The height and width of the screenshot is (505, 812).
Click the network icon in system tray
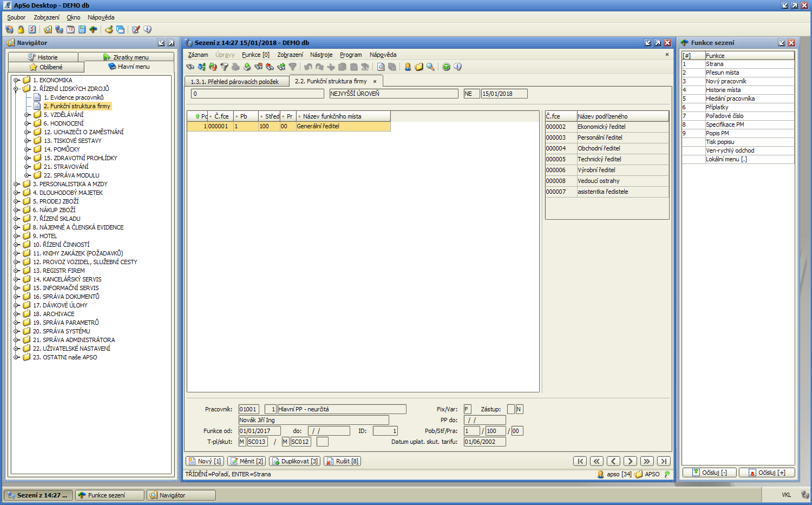pyautogui.click(x=805, y=495)
